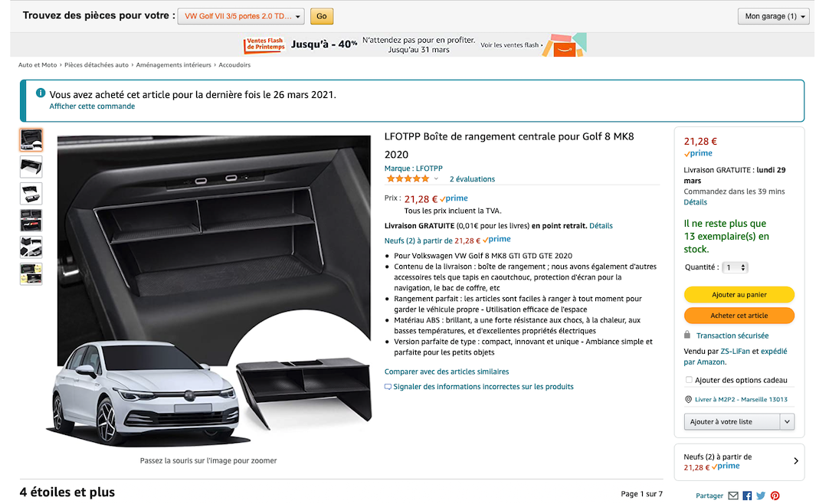Image resolution: width=829 pixels, height=504 pixels.
Task: Go to Pièces détachées auto breadcrumb
Action: tap(97, 65)
